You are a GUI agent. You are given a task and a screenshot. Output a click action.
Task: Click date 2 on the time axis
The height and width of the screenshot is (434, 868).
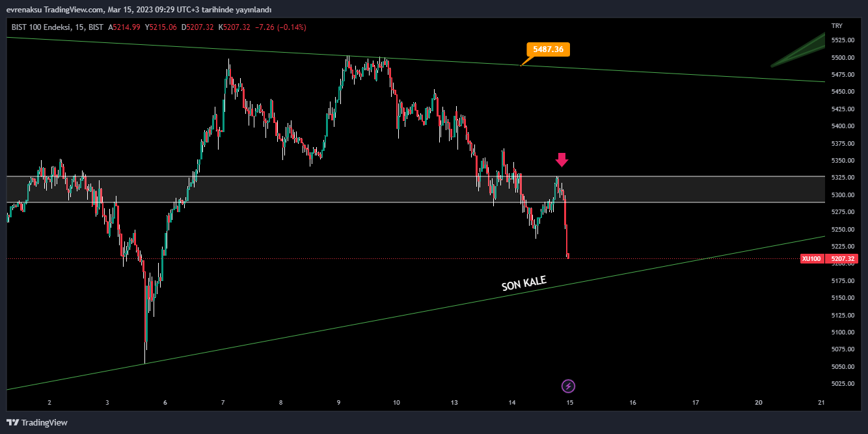pos(49,403)
